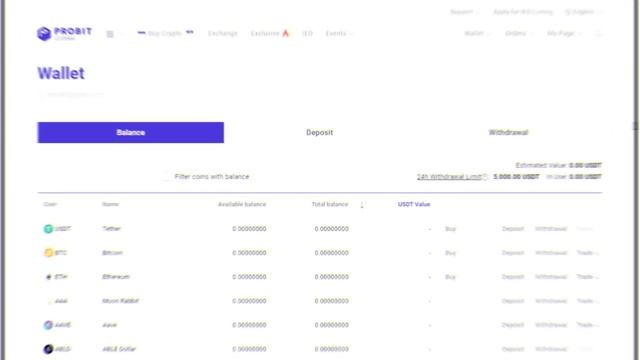Expand the Events menu dropdown
The width and height of the screenshot is (640, 360).
pyautogui.click(x=339, y=33)
